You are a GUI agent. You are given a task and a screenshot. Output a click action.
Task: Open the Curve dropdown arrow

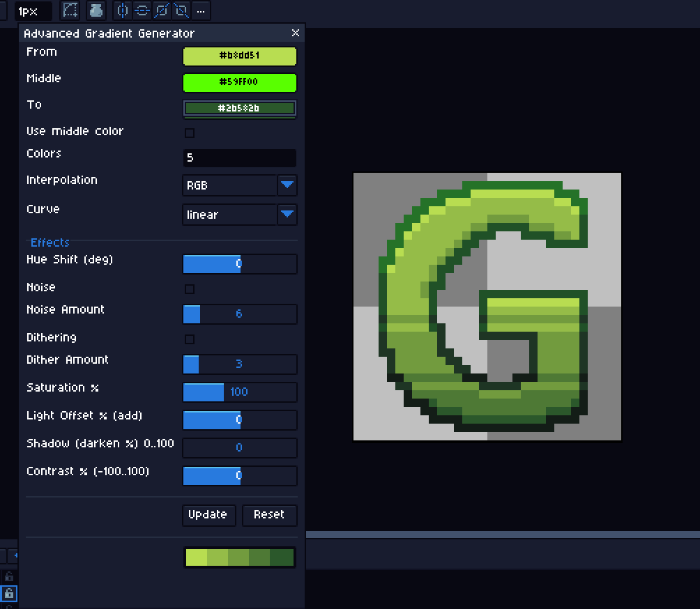tap(287, 215)
